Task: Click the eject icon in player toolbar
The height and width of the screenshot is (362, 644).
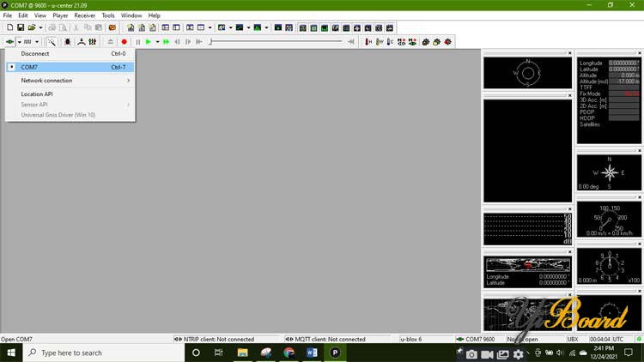Action: [111, 41]
